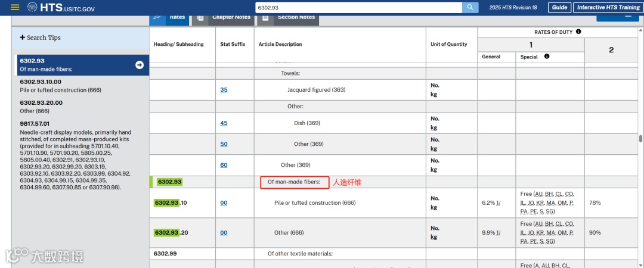
Task: Click the search field containing 6302.93
Action: (x=358, y=7)
